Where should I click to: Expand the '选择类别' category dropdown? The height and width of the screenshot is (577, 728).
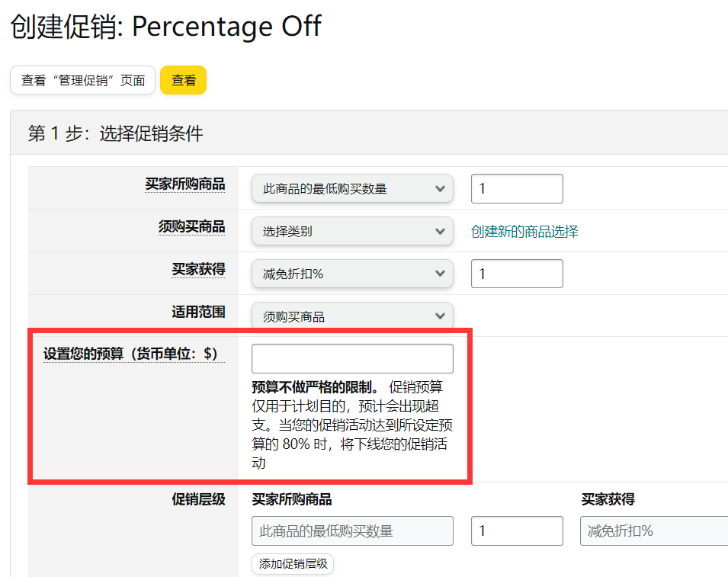[x=352, y=231]
